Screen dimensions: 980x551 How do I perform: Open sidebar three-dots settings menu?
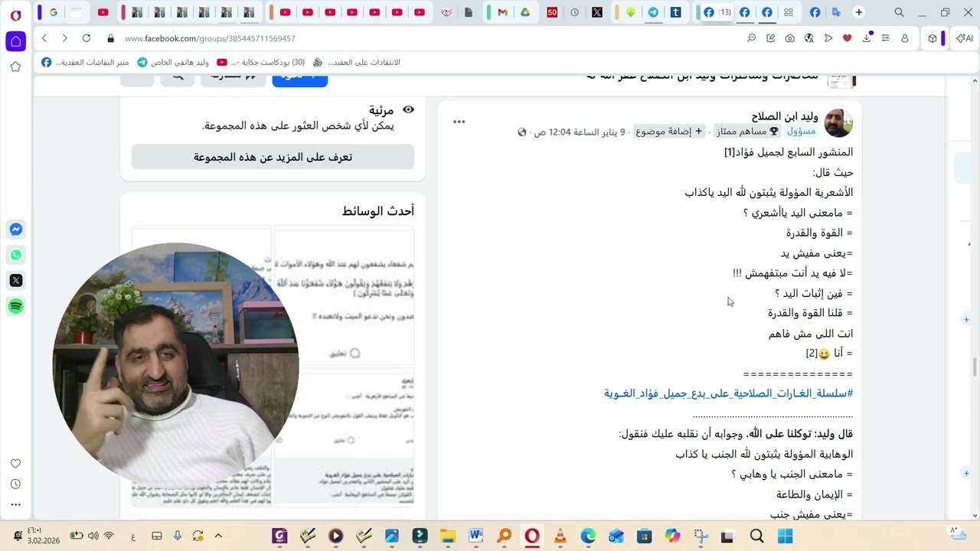[15, 504]
